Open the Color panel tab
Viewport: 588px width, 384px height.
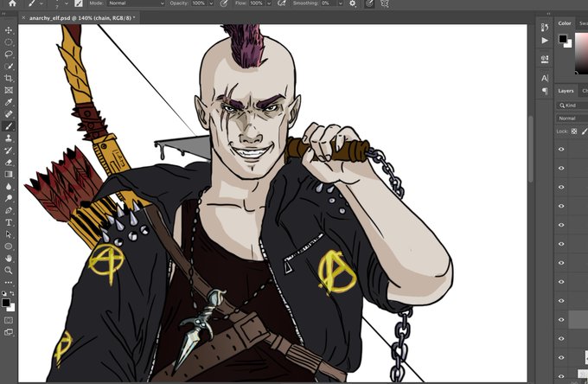[565, 23]
